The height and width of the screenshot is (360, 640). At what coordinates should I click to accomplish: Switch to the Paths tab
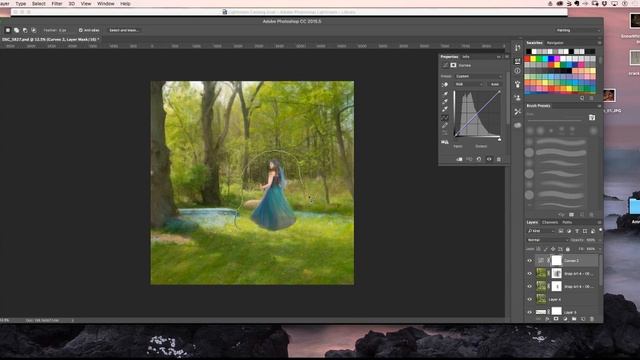click(567, 222)
